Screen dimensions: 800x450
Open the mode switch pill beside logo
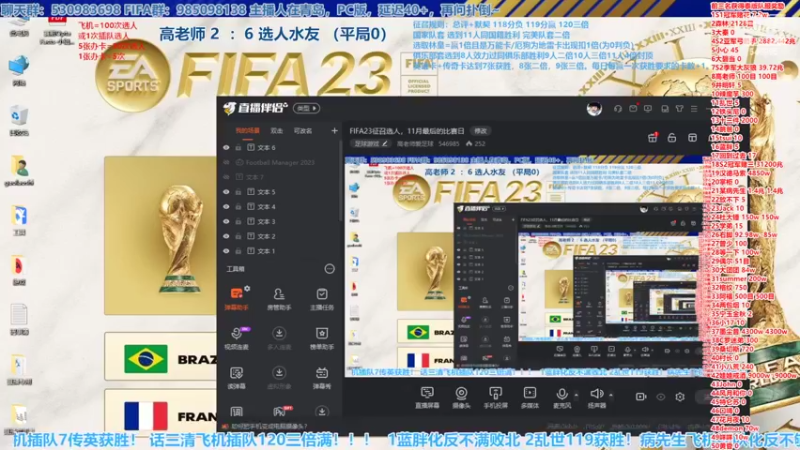(306, 108)
